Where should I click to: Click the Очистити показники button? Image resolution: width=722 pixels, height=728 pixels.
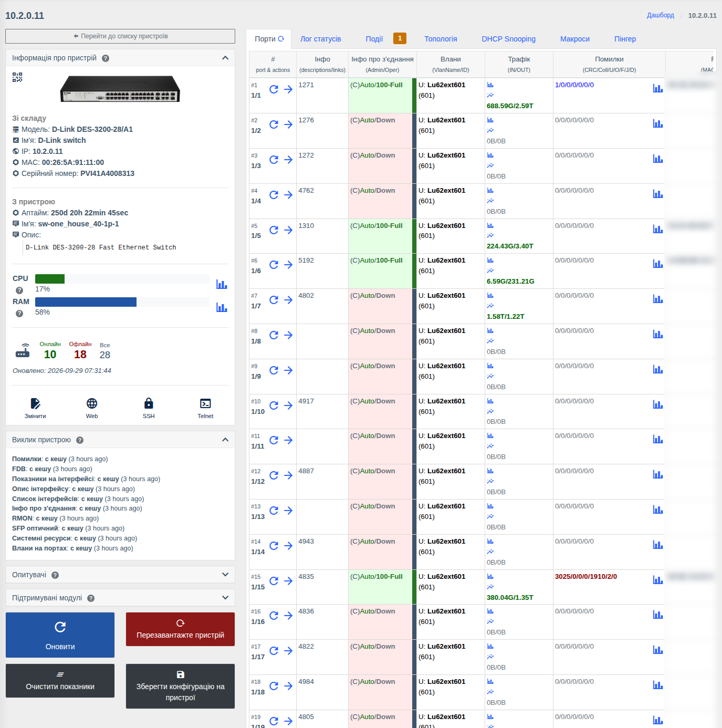(60, 681)
